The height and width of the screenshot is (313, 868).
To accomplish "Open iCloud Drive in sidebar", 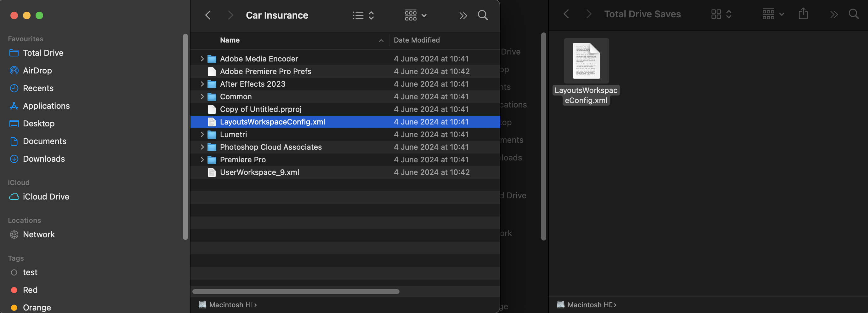I will point(46,197).
